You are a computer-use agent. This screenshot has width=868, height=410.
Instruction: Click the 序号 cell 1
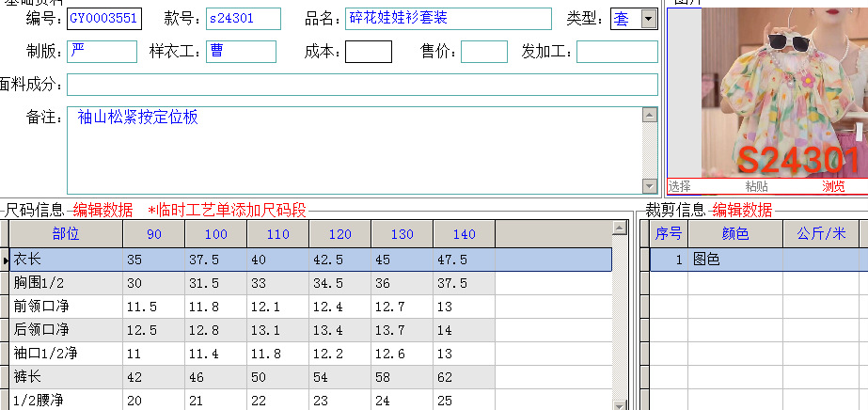pos(668,260)
